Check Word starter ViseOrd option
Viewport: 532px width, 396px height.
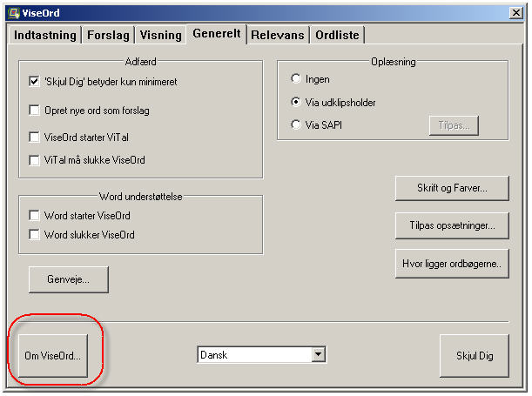tap(34, 215)
